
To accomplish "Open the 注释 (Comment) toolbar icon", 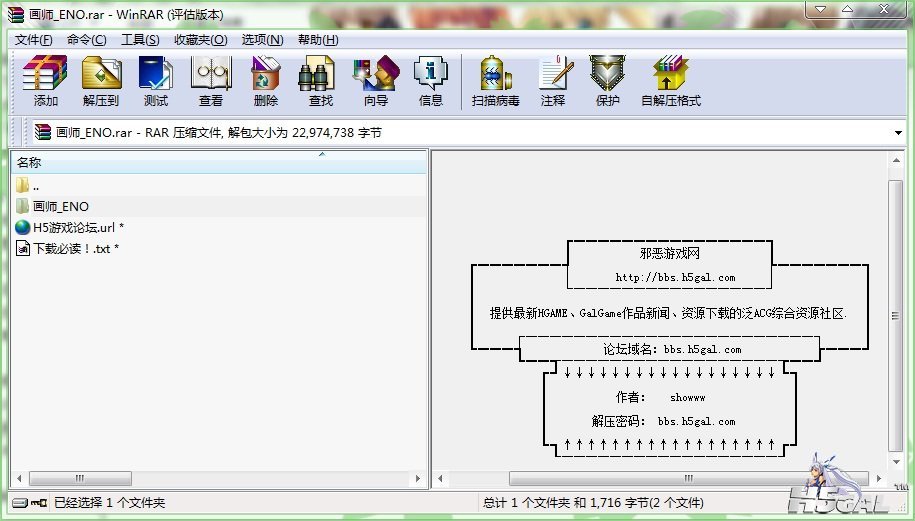I will point(553,81).
